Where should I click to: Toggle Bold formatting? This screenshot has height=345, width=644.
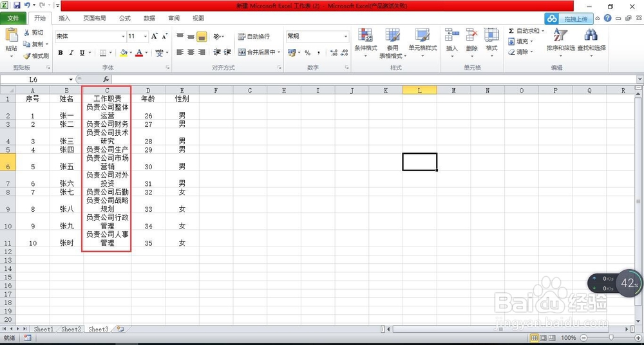pyautogui.click(x=61, y=53)
